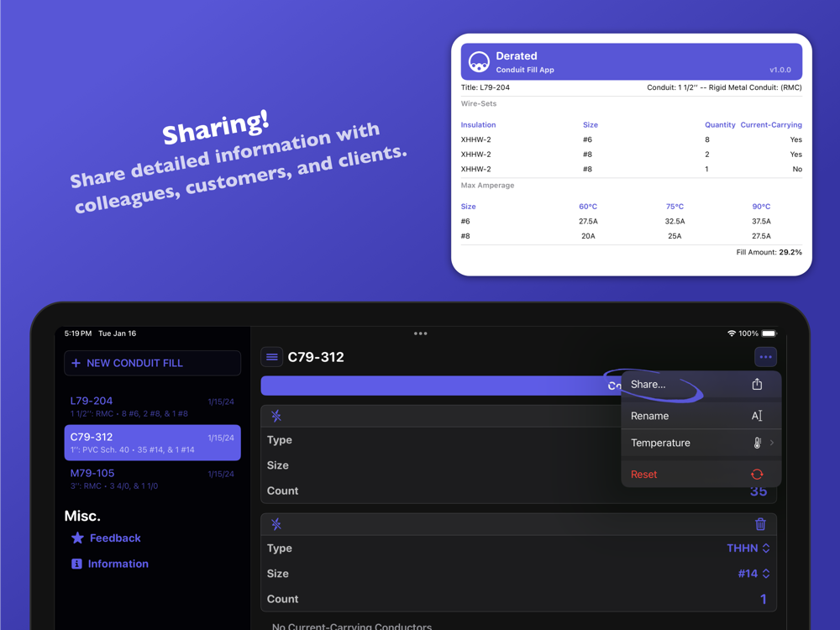Image resolution: width=840 pixels, height=630 pixels.
Task: Tap the Wi-Fi status icon
Action: tap(732, 333)
